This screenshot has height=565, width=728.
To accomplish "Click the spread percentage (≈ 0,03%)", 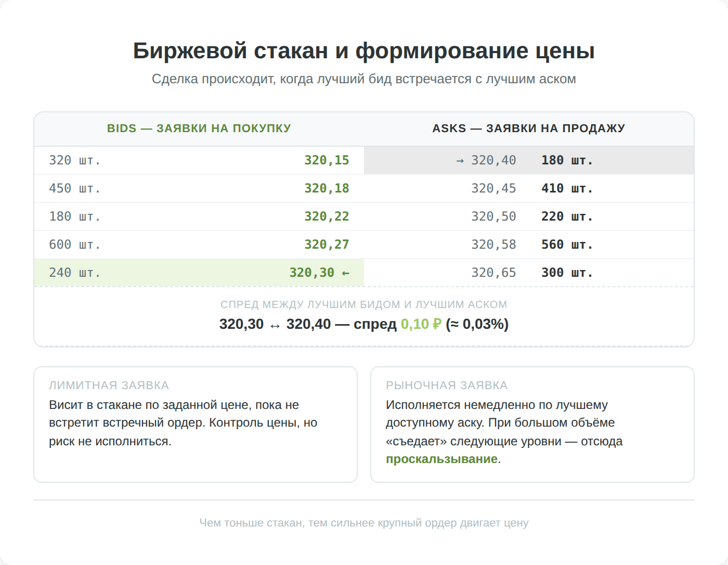I will [x=477, y=324].
